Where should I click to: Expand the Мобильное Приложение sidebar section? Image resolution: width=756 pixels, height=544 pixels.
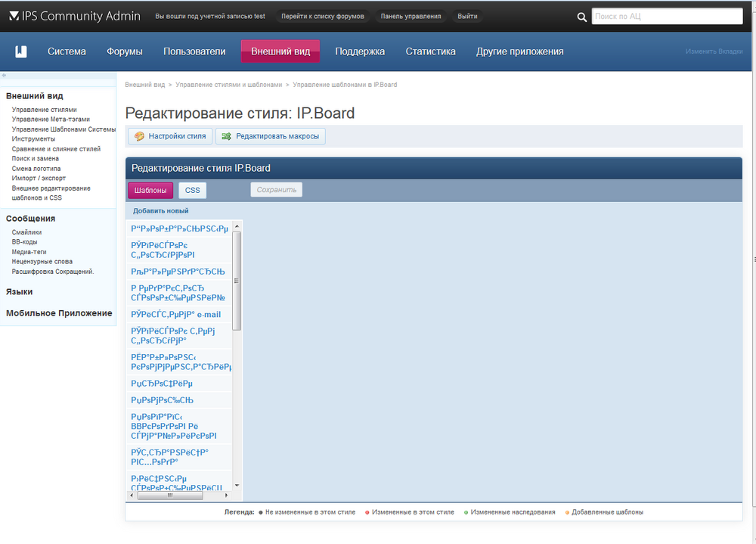click(x=59, y=313)
